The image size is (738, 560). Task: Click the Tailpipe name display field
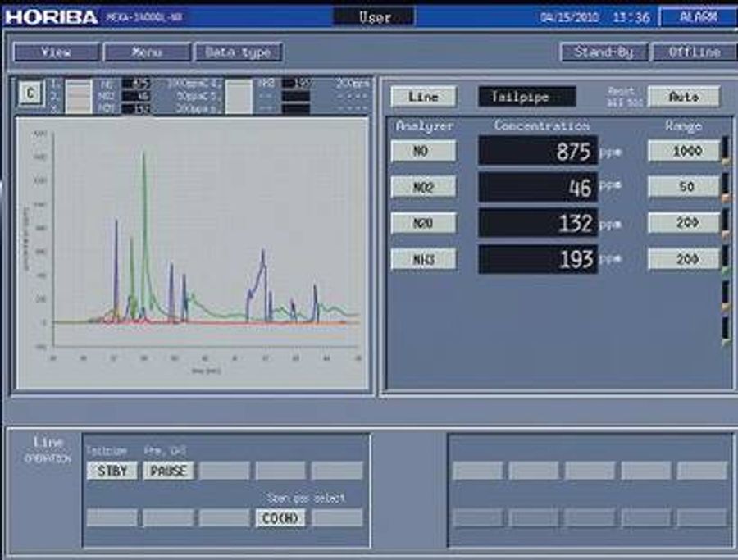tap(526, 96)
